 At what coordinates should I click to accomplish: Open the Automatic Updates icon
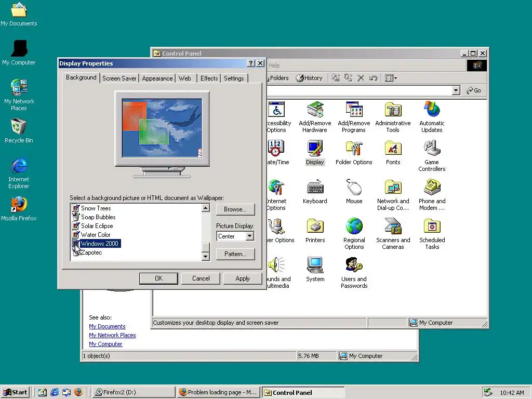pyautogui.click(x=432, y=117)
